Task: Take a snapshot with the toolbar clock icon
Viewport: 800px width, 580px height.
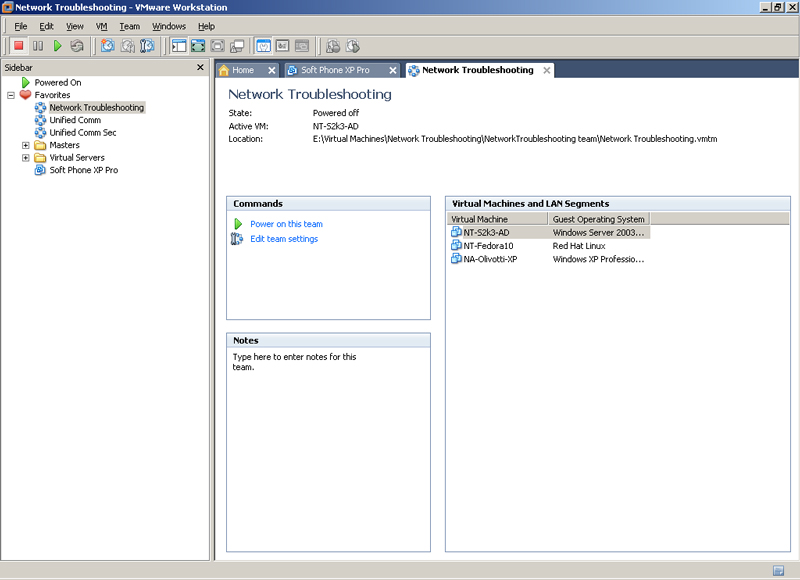Action: 107,46
